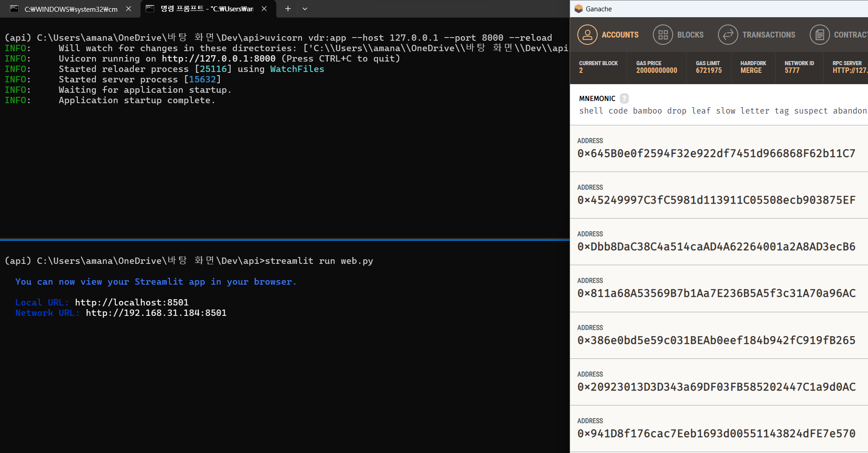Open the Transactions tab in Ganache
868x453 pixels.
pyautogui.click(x=756, y=35)
